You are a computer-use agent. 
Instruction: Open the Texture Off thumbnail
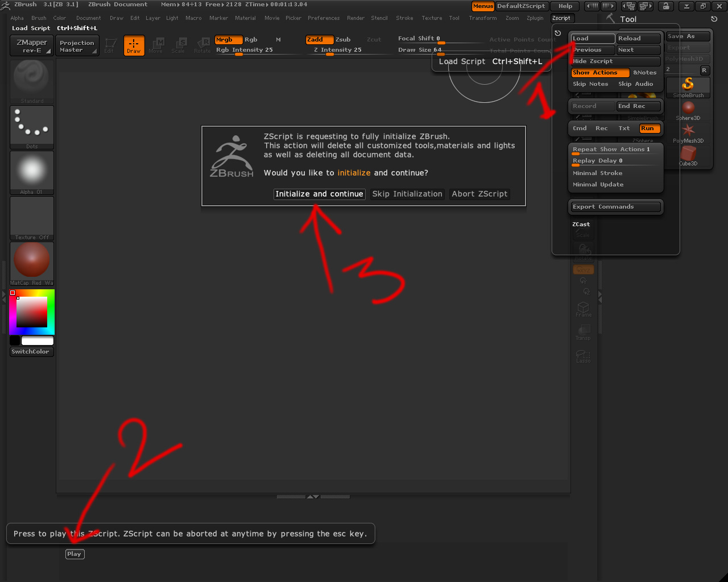coord(32,218)
